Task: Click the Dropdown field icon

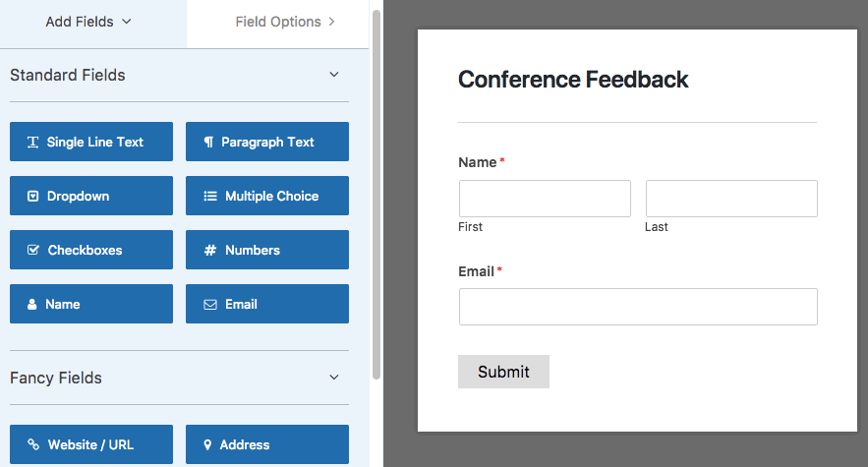Action: 33,196
